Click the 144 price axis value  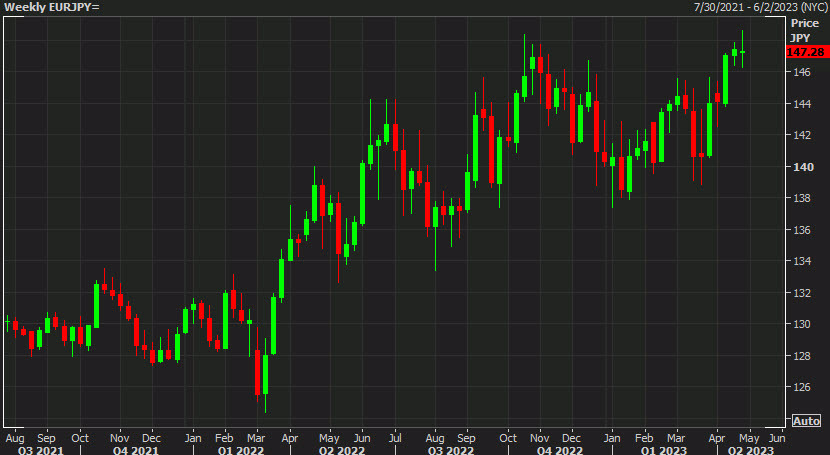click(801, 104)
